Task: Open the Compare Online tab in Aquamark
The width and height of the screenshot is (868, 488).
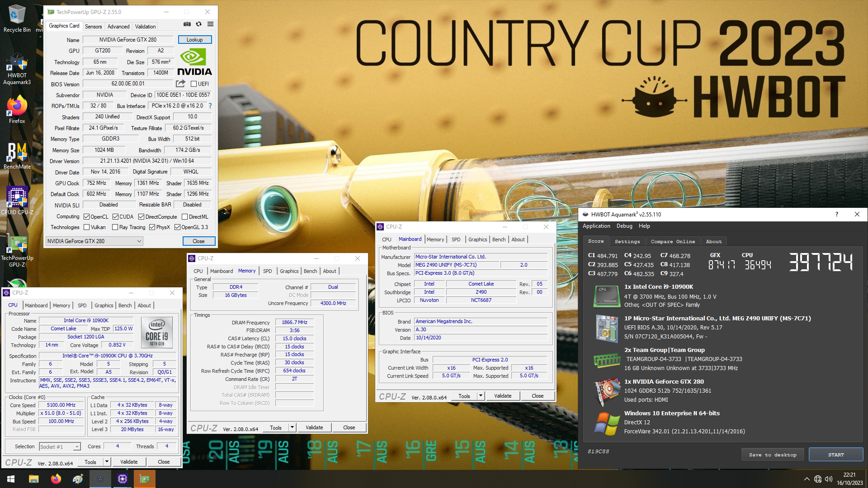Action: pos(673,242)
